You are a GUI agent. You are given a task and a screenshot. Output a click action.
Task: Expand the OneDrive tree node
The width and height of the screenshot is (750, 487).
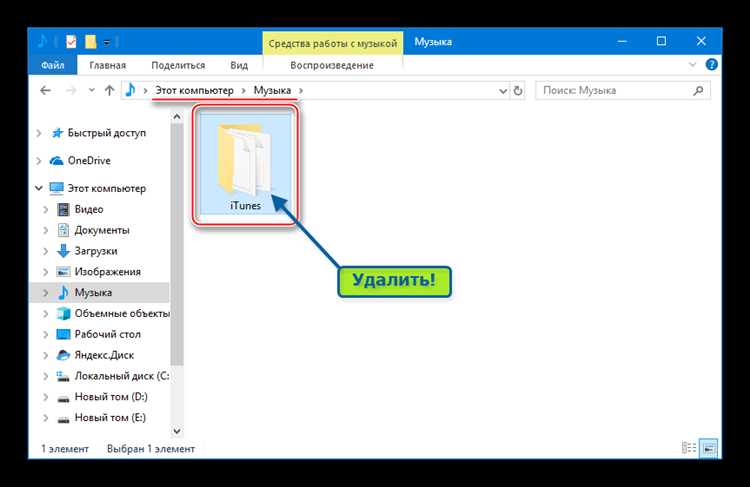click(39, 161)
